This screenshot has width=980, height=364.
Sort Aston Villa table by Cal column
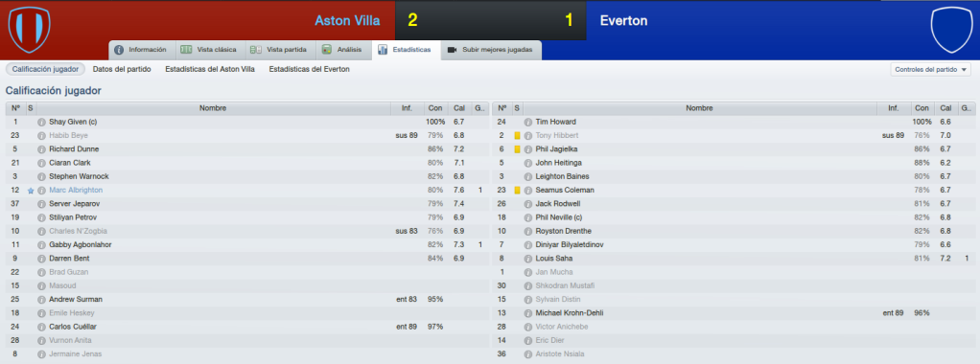(458, 108)
